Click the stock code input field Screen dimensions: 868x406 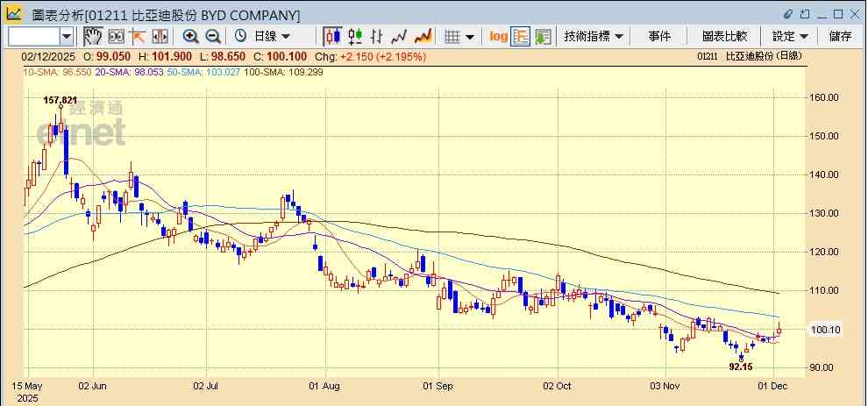tap(33, 36)
